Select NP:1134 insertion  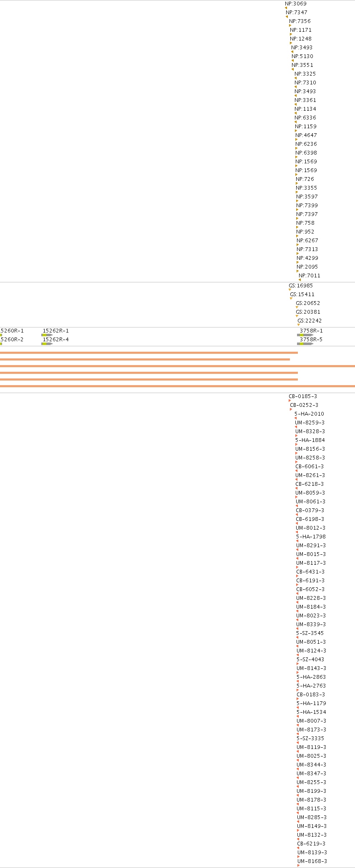(305, 109)
